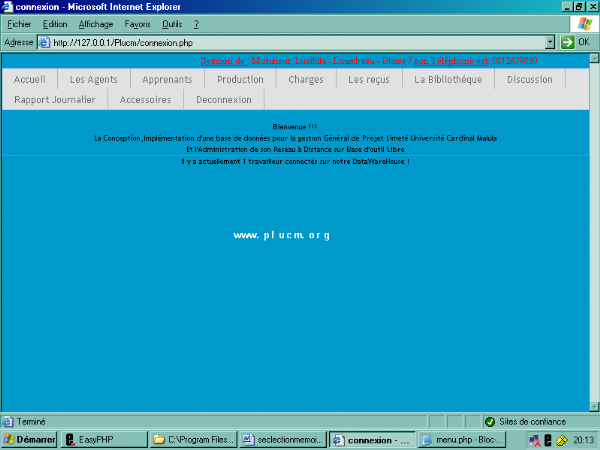This screenshot has height=450, width=600.
Task: Click the Démarrer start button
Action: pos(29,440)
